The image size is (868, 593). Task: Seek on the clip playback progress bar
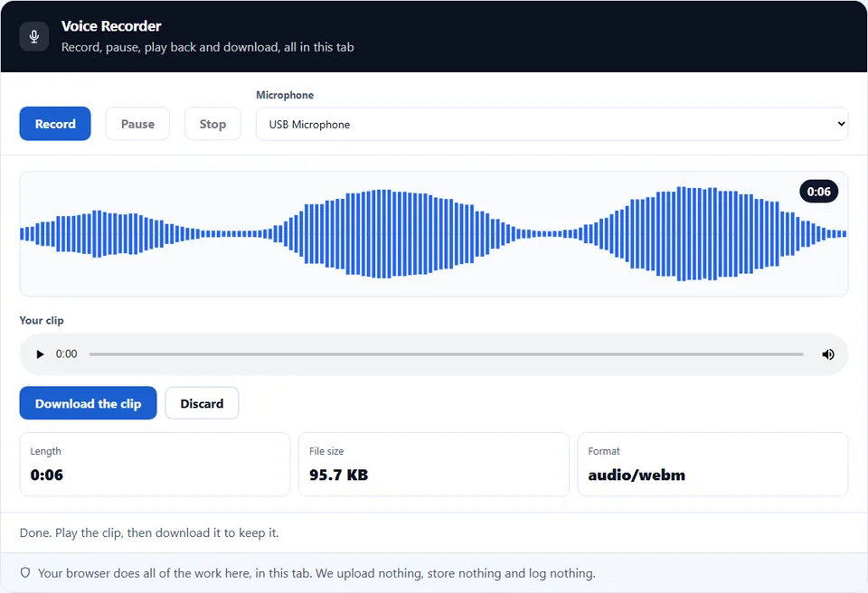pos(446,354)
